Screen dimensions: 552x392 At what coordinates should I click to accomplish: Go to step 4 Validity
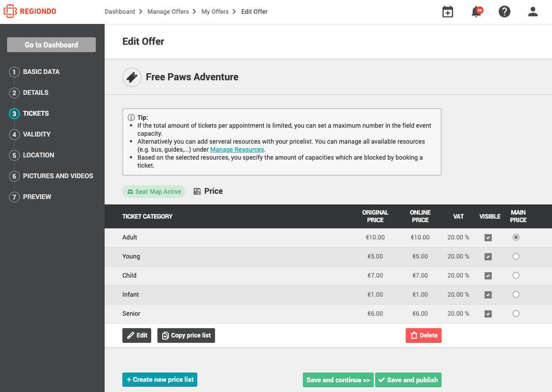click(30, 134)
